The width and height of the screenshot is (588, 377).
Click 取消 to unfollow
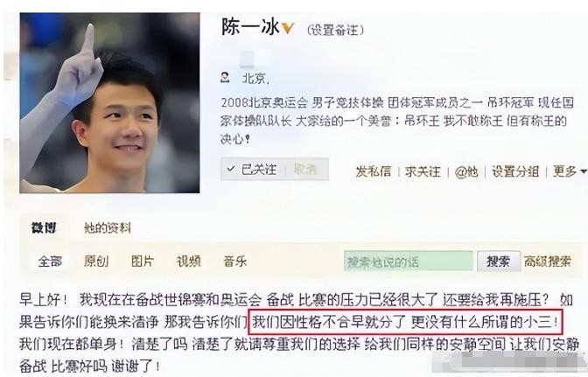[x=304, y=170]
